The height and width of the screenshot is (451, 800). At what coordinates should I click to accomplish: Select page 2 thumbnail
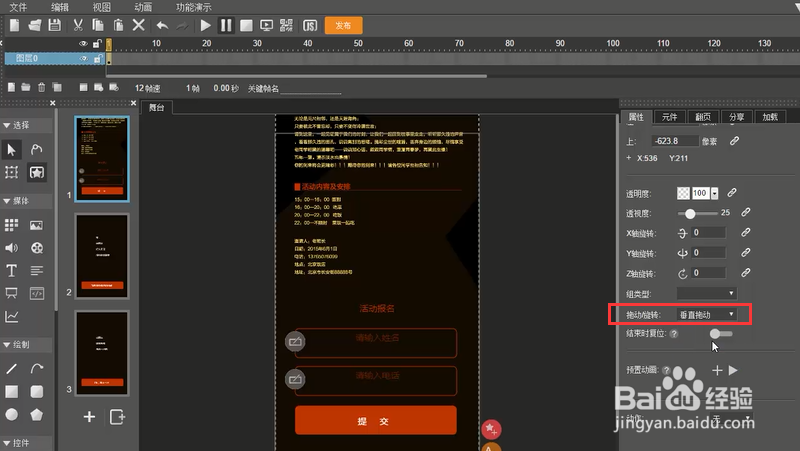tap(102, 256)
